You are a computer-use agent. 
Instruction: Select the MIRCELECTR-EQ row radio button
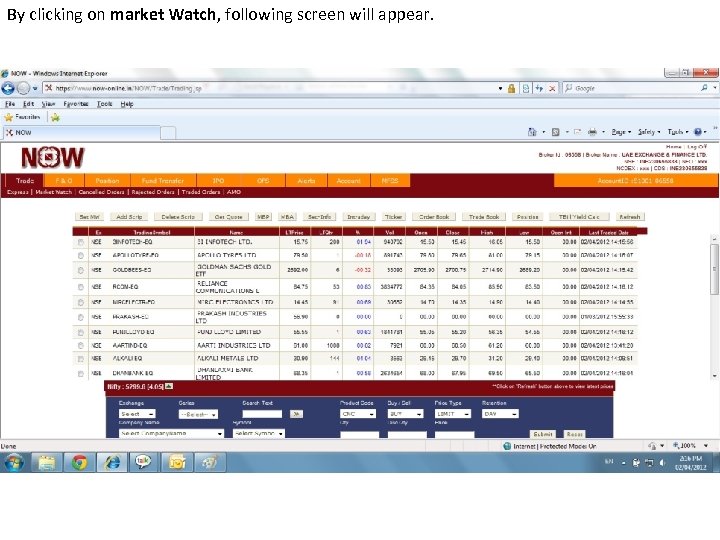tap(81, 303)
